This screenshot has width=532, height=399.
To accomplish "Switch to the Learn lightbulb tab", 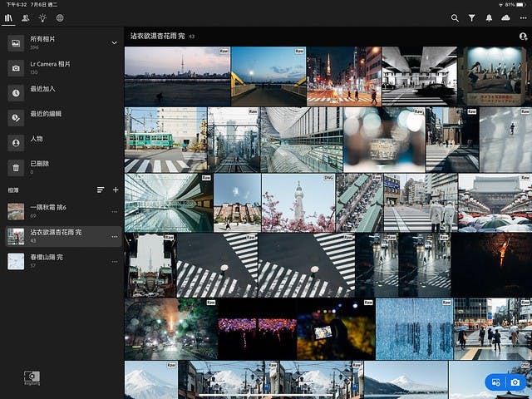I will [42, 17].
